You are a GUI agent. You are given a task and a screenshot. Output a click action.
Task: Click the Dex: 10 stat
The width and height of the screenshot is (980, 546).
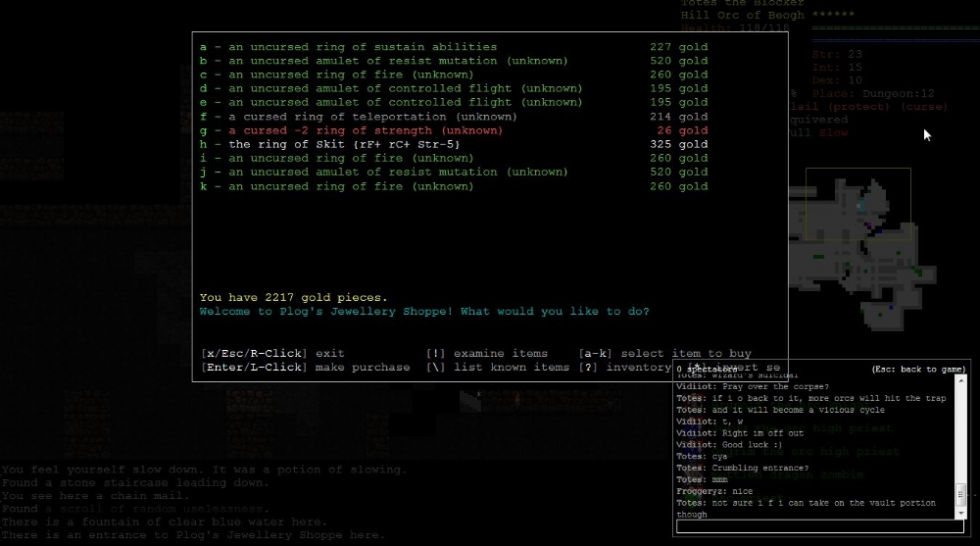coord(838,80)
